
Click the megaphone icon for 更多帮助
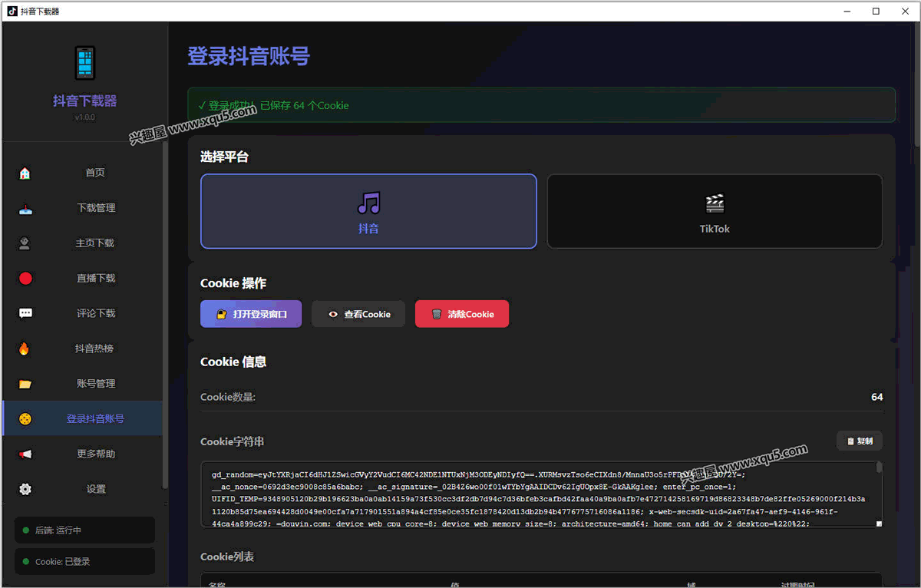click(x=25, y=454)
